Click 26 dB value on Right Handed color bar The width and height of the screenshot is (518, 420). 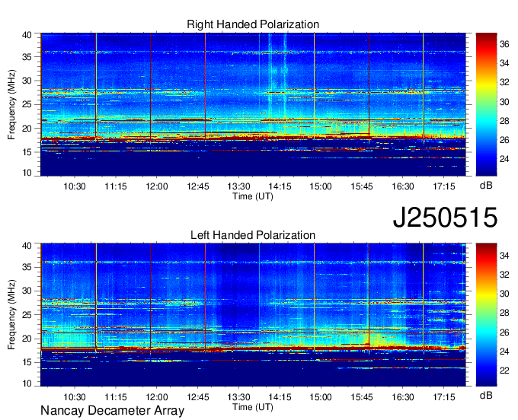pyautogui.click(x=504, y=140)
